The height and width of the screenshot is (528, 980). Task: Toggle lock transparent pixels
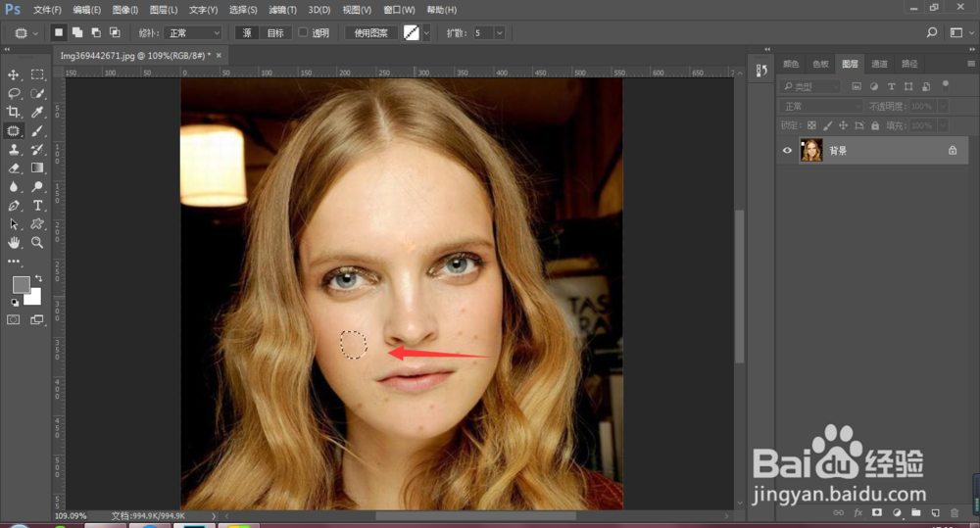pos(811,125)
